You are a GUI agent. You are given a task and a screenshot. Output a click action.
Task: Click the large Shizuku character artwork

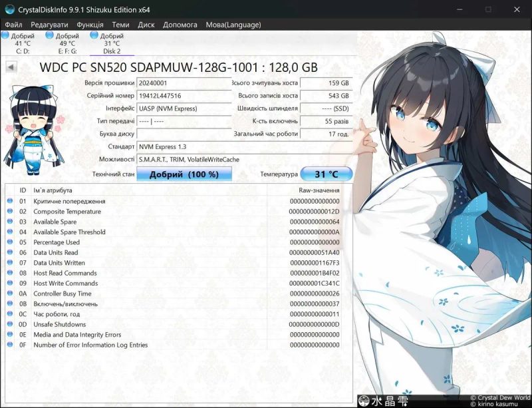[x=443, y=214]
